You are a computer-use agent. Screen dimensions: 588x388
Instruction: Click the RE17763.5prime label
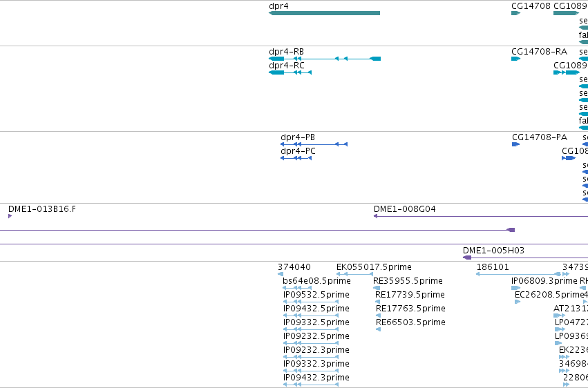(410, 309)
